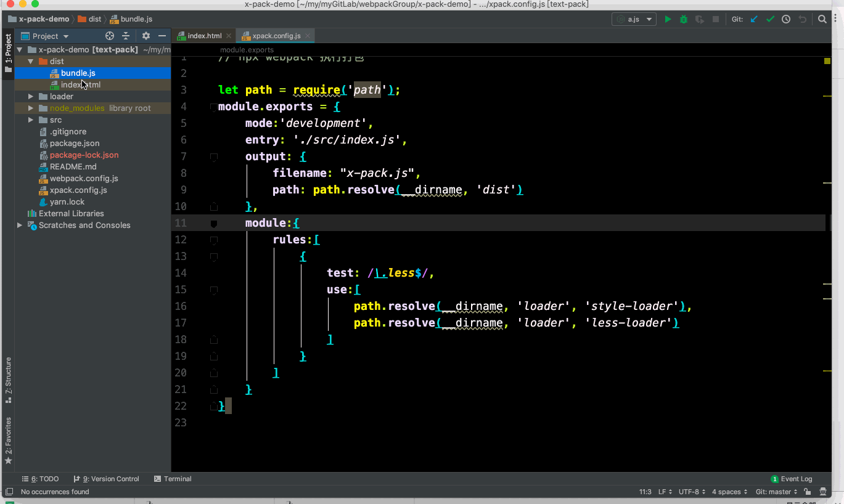Click the Git revert (undo arrow) icon
The width and height of the screenshot is (844, 504).
(802, 19)
